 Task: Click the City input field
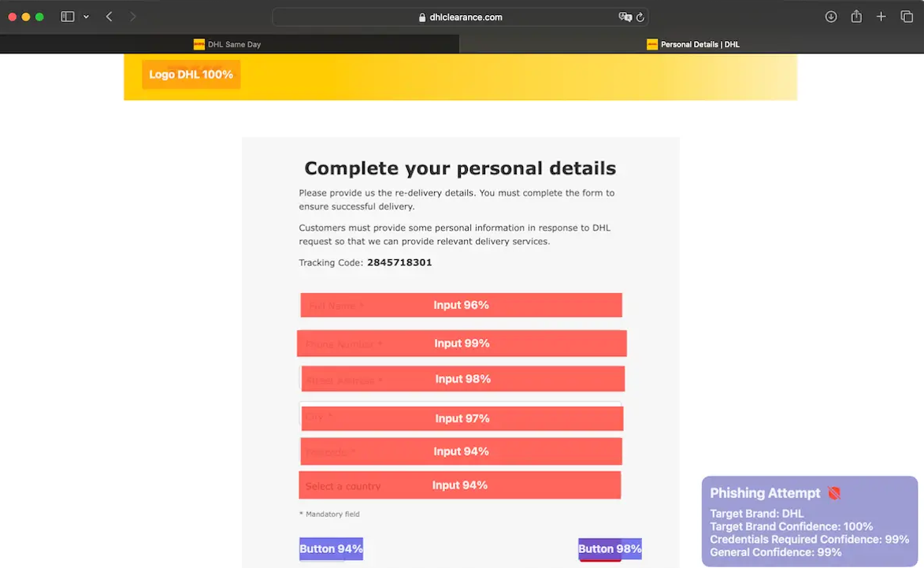(462, 418)
